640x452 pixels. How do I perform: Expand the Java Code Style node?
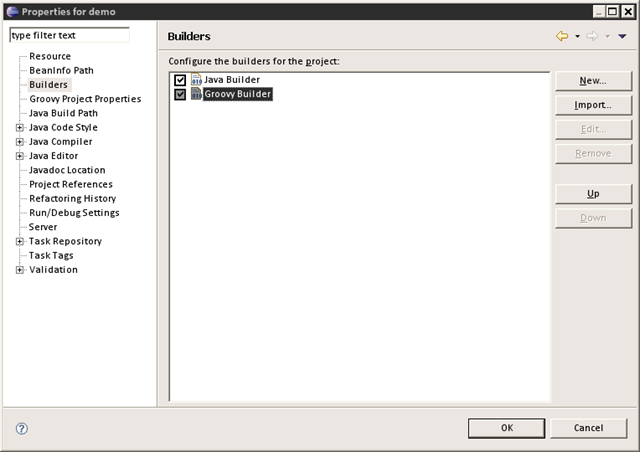pos(19,128)
